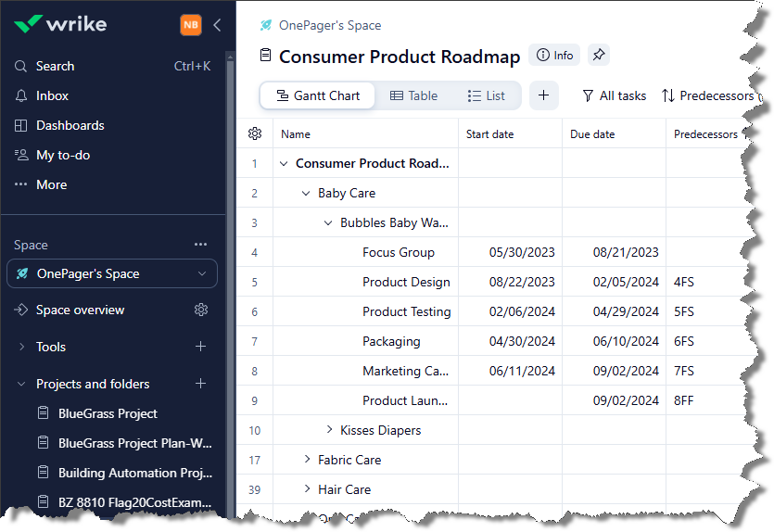Expand the Fabric Care group
774x532 pixels.
pyautogui.click(x=307, y=459)
